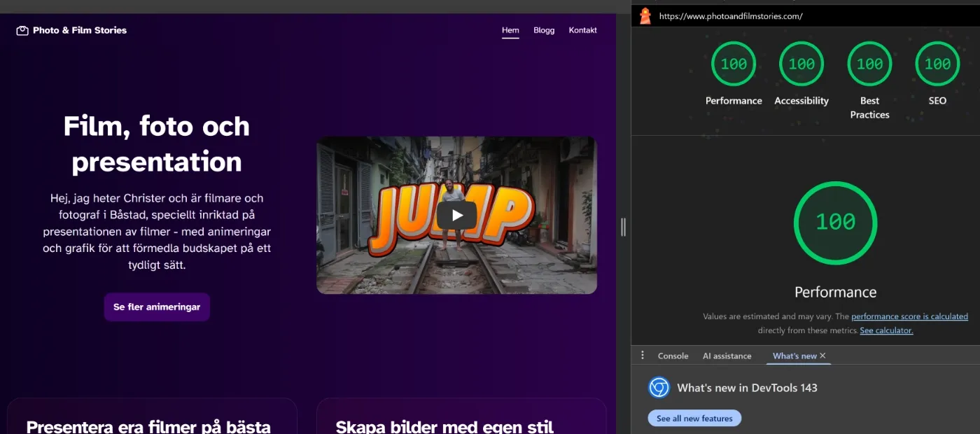Click the SEO gauge showing 100
Image resolution: width=980 pixels, height=434 pixels.
[937, 63]
